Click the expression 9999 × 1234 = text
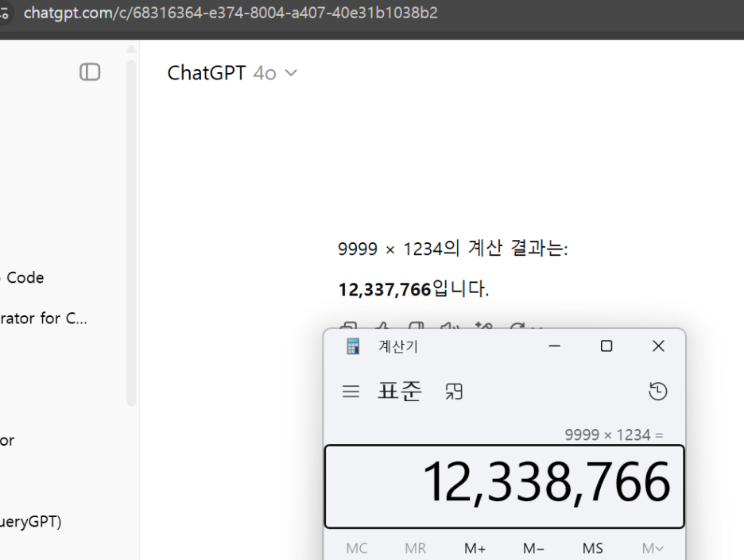This screenshot has height=560, width=744. click(x=614, y=434)
